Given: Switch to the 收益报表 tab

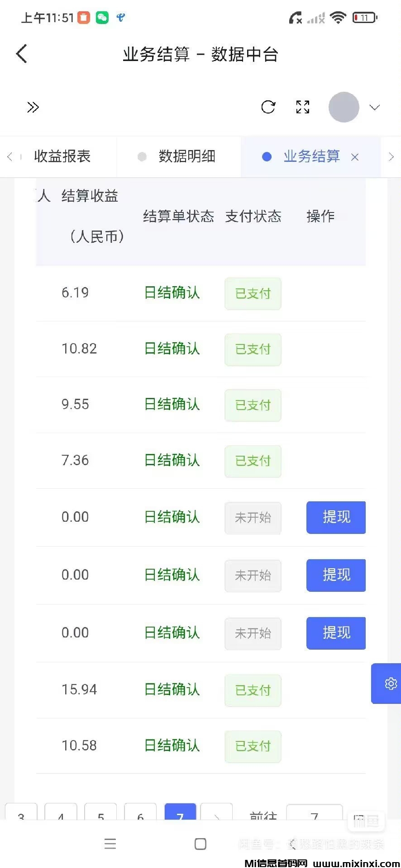Looking at the screenshot, I should [x=62, y=156].
